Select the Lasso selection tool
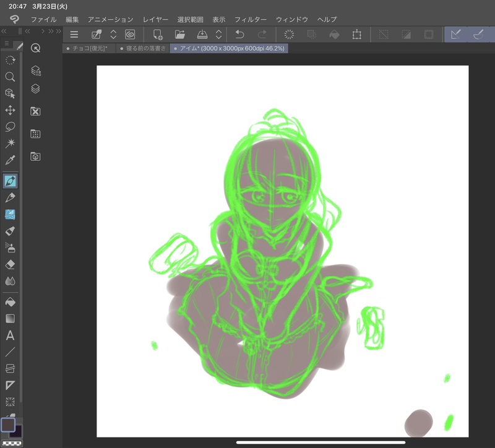Viewport: 495px width, 448px height. click(x=10, y=127)
